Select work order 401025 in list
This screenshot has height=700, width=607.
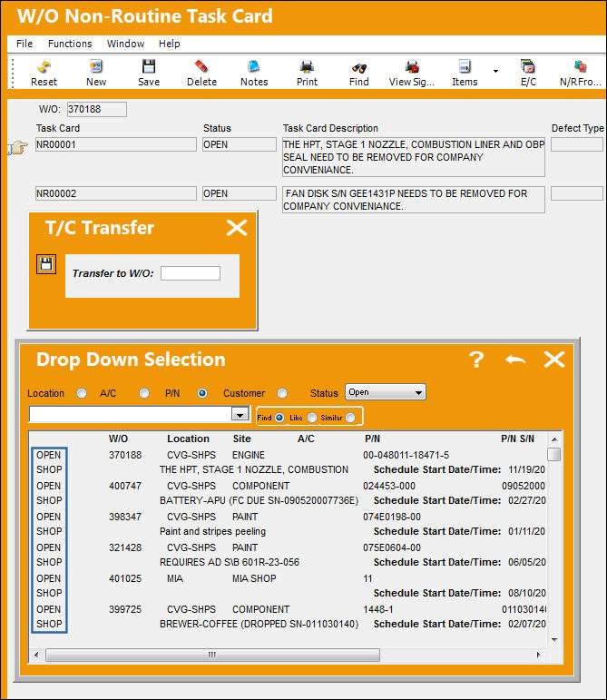pos(125,578)
